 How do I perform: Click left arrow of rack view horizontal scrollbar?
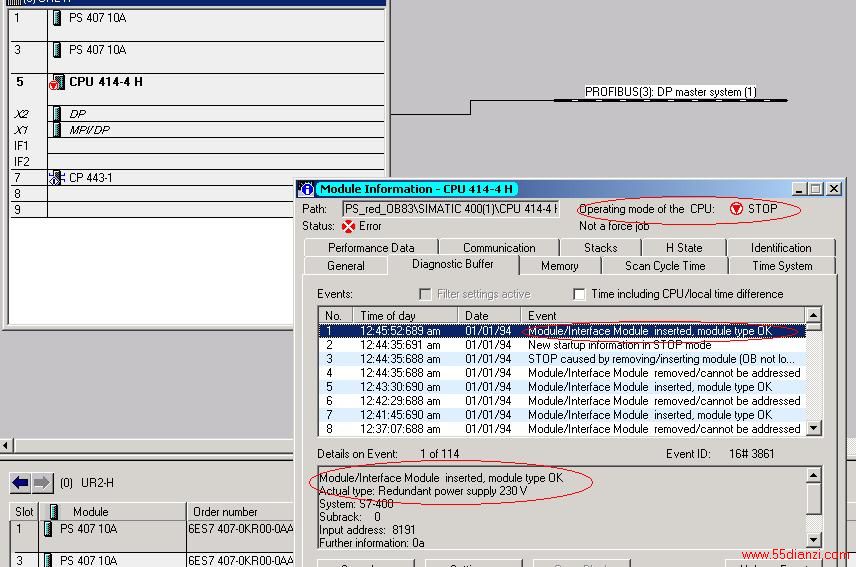[x=6, y=445]
